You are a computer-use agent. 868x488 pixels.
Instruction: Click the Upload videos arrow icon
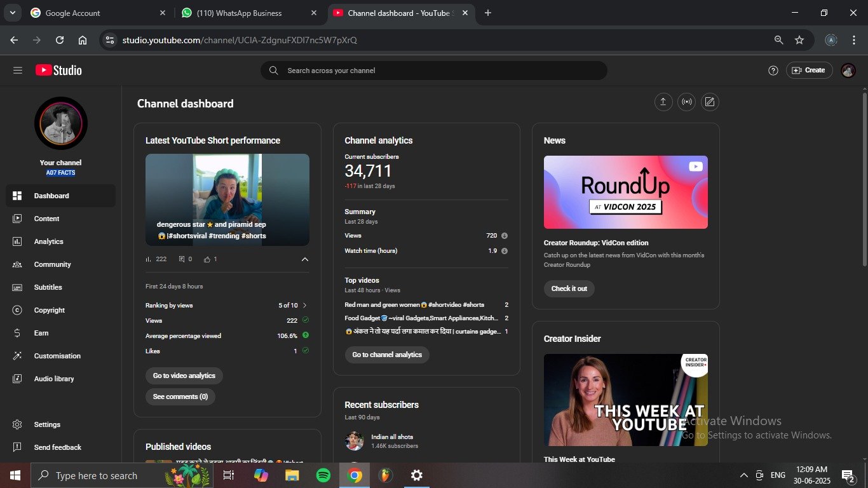tap(663, 102)
